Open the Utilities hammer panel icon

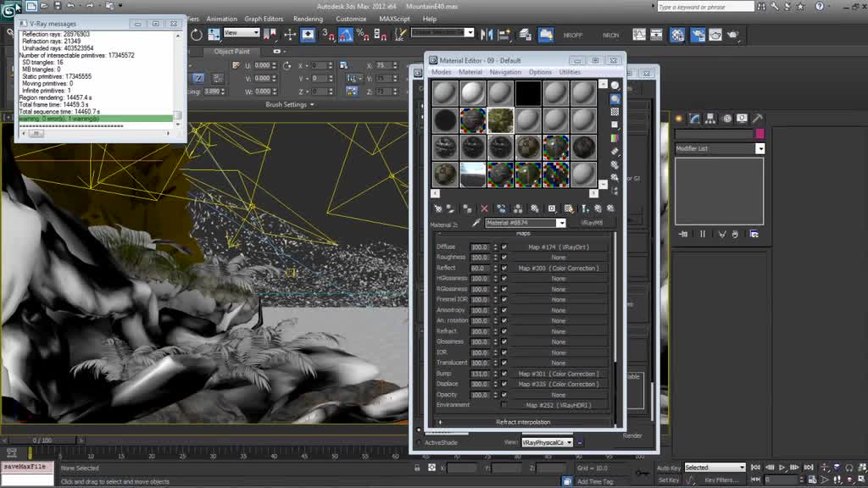pos(757,119)
